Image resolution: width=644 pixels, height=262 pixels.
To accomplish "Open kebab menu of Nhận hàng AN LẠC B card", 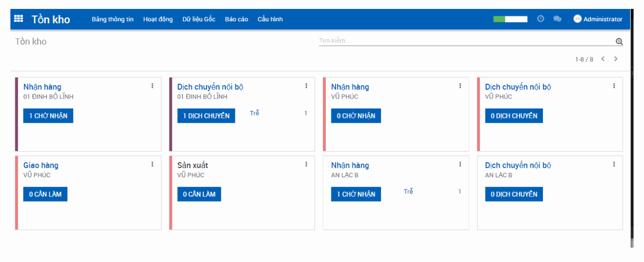I will pos(460,164).
